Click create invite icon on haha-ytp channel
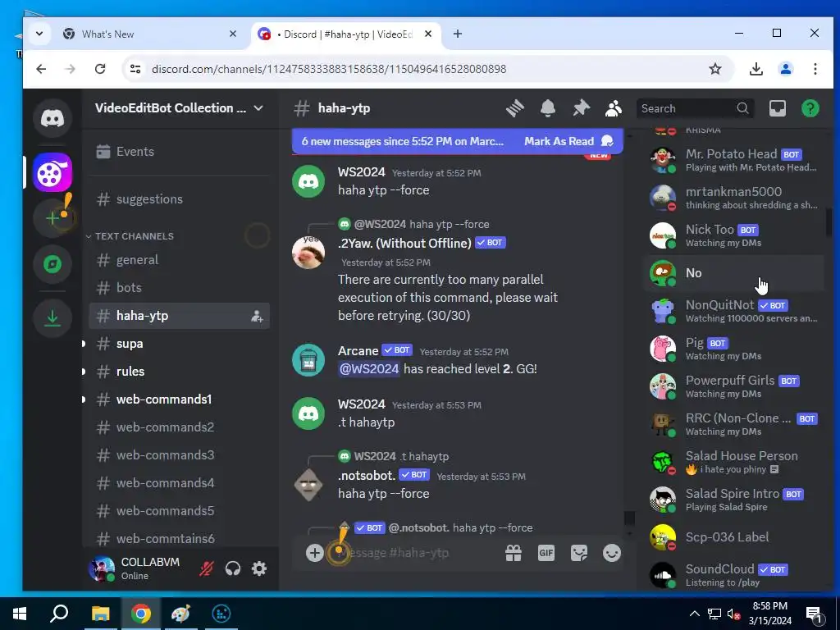The height and width of the screenshot is (630, 840). click(257, 316)
